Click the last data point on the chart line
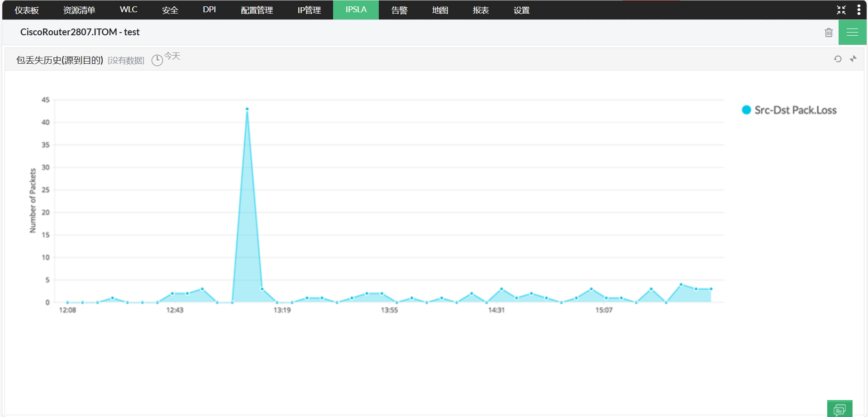Screen dimensions: 868x417 (711, 289)
